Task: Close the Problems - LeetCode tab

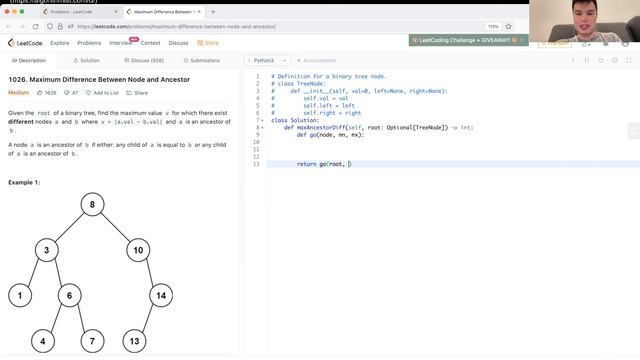Action: (116, 12)
